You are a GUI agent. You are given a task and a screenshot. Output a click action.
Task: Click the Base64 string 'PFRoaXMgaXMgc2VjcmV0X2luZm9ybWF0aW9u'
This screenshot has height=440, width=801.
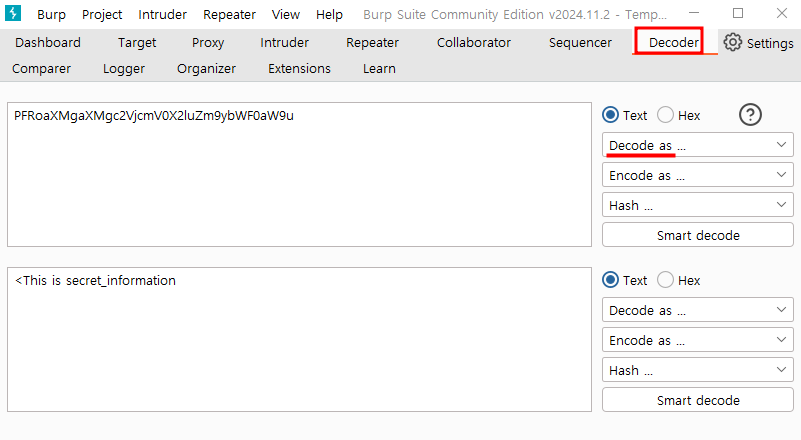pos(154,115)
